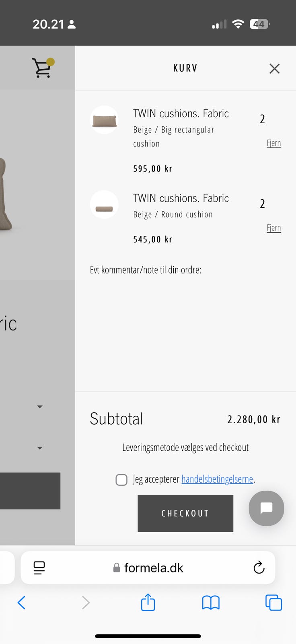Show all open Safari tabs
The width and height of the screenshot is (296, 644).
coord(273,603)
